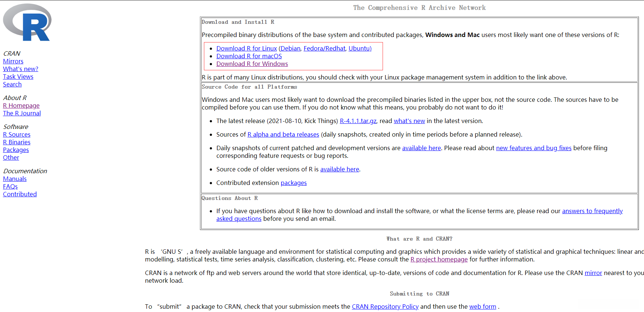Click the 'About R' sidebar label
The image size is (644, 312).
click(x=15, y=98)
